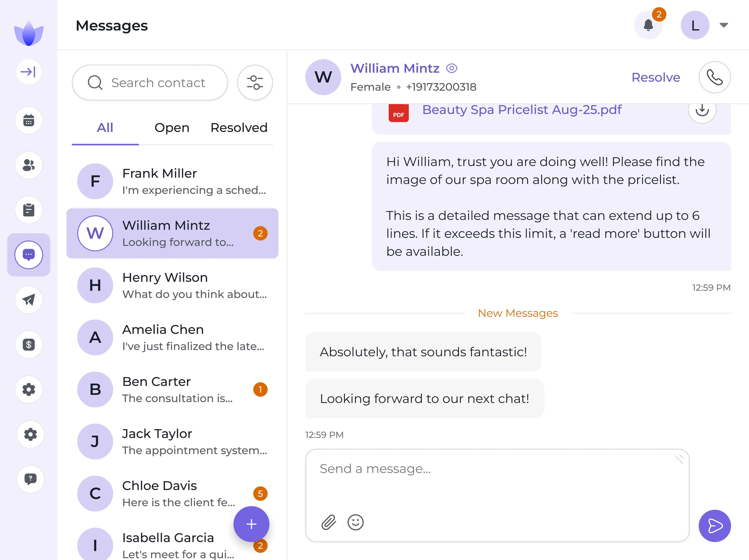Collapse the sidebar with the arrow icon
The image size is (749, 560).
[29, 71]
